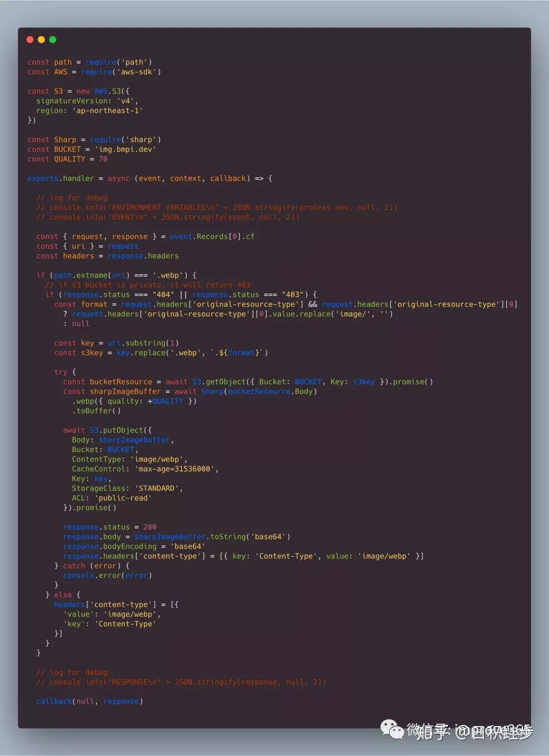Click the yellow minimize dot
The height and width of the screenshot is (756, 549).
click(41, 40)
